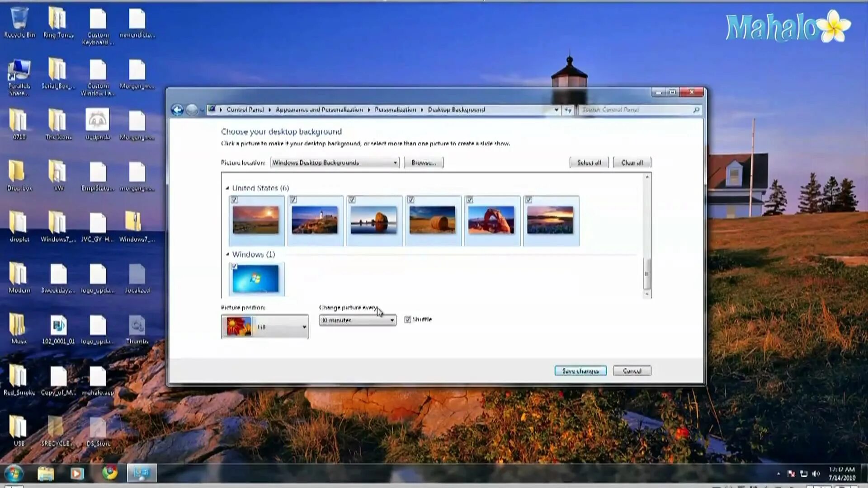This screenshot has height=488, width=868.
Task: Open Windows Explorer from the taskbar
Action: 46,473
